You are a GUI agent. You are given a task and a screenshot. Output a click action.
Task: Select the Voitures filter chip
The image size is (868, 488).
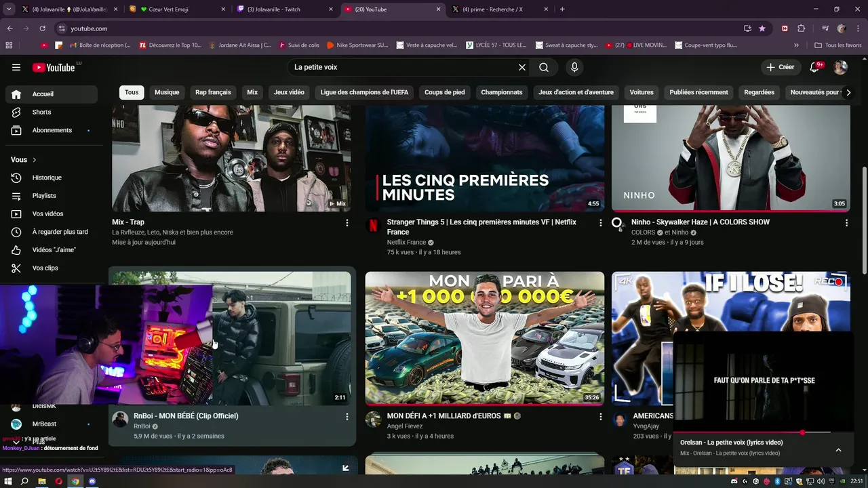pyautogui.click(x=642, y=92)
